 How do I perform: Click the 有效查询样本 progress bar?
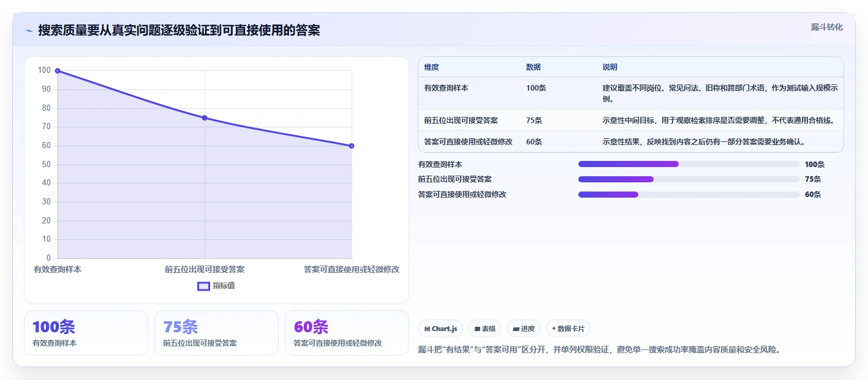coord(689,164)
